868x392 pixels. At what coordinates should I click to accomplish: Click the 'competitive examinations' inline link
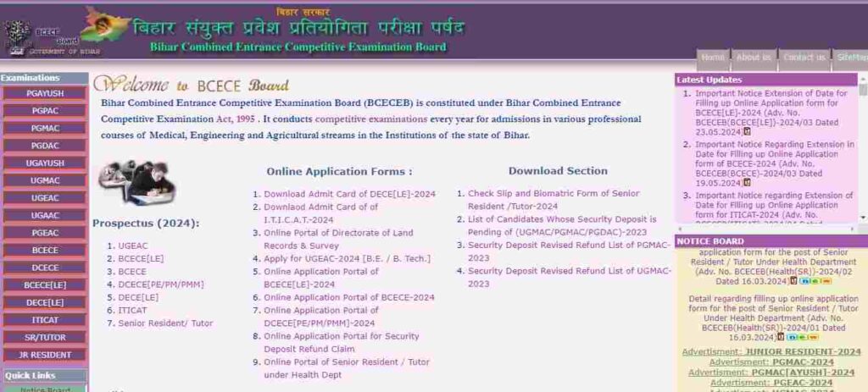pyautogui.click(x=371, y=119)
